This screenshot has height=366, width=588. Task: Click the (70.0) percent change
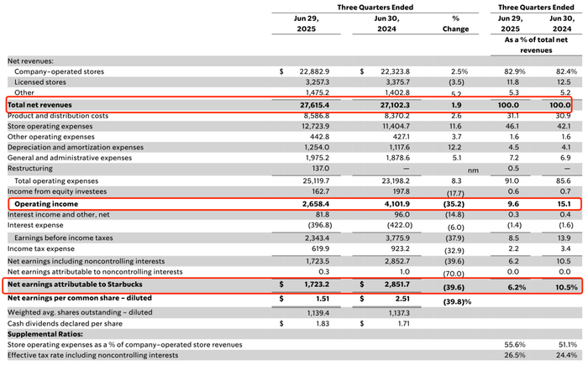(454, 274)
